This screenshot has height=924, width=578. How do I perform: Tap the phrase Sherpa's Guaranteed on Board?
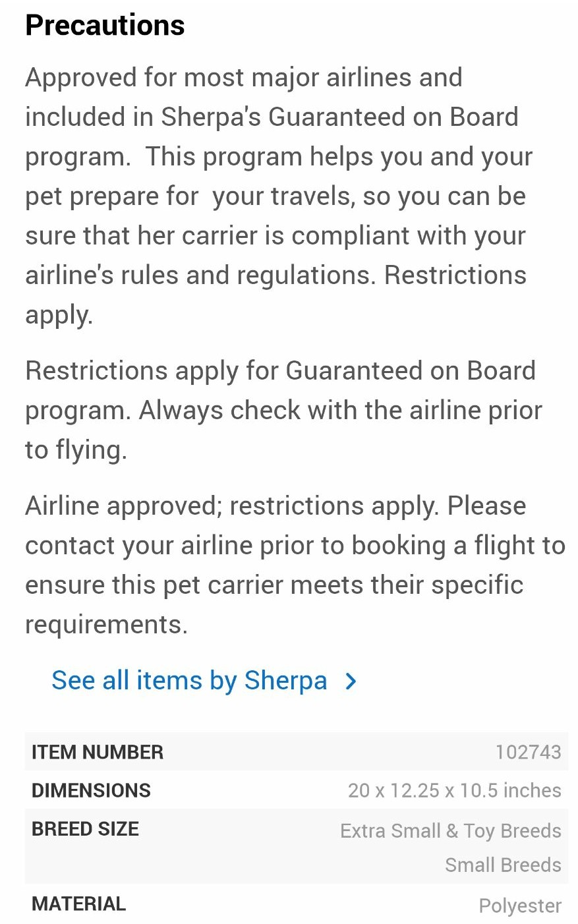339,117
